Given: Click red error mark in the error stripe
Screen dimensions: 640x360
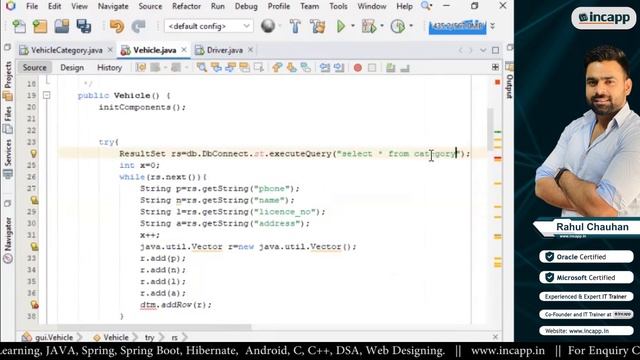Looking at the screenshot, I should (x=498, y=158).
